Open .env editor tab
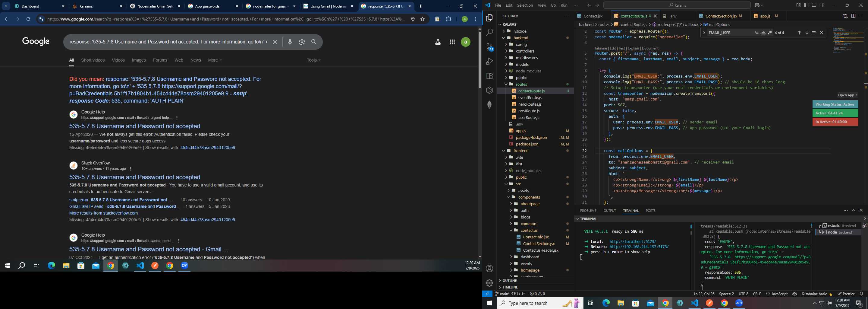Screen dimensions: 868x309 673,16
